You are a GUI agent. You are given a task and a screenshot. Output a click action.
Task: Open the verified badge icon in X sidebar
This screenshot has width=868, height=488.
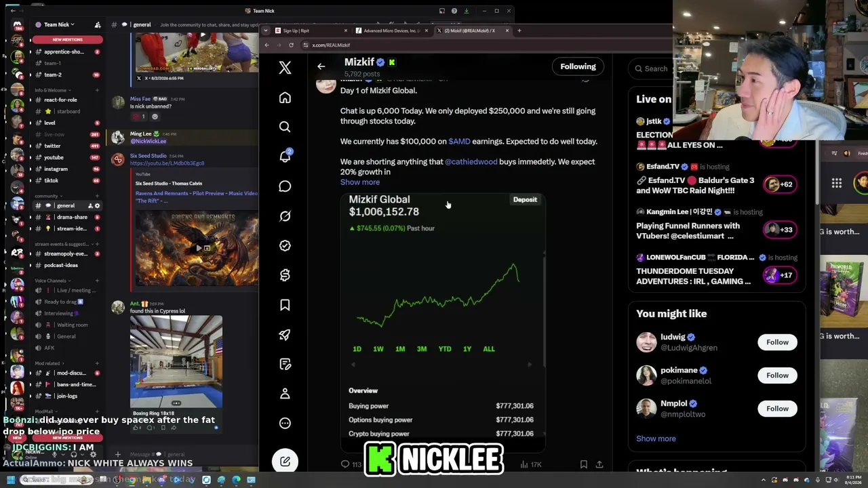click(x=285, y=245)
